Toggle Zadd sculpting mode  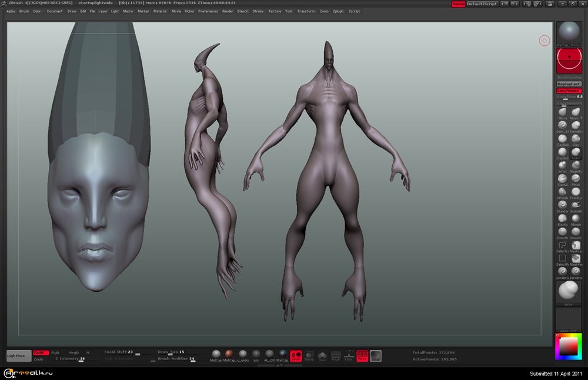pyautogui.click(x=41, y=352)
